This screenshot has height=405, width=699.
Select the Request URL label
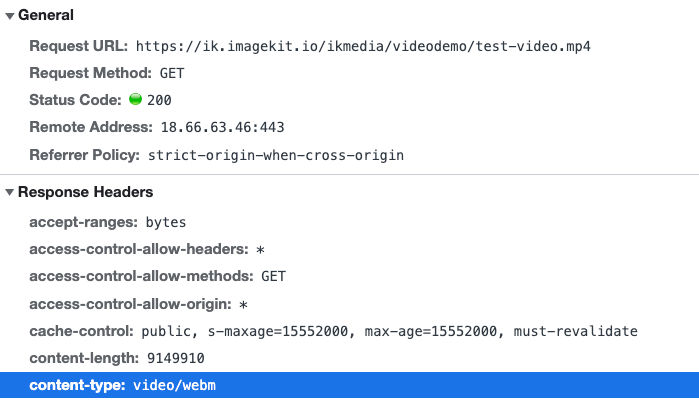(x=78, y=46)
